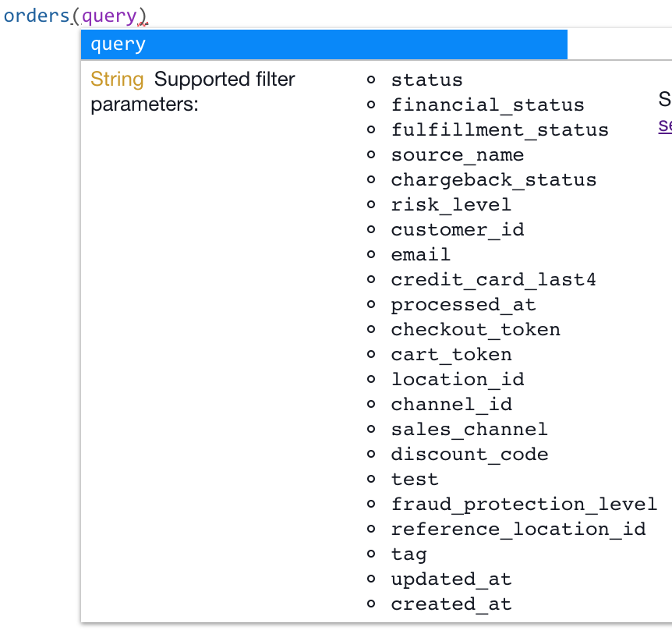Click the checkout_token list entry

coord(476,330)
